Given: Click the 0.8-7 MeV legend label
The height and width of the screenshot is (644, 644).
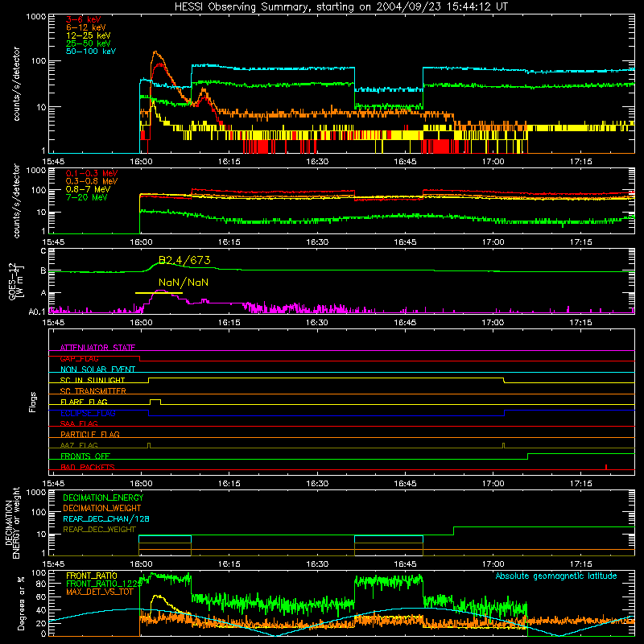Looking at the screenshot, I should click(x=88, y=189).
